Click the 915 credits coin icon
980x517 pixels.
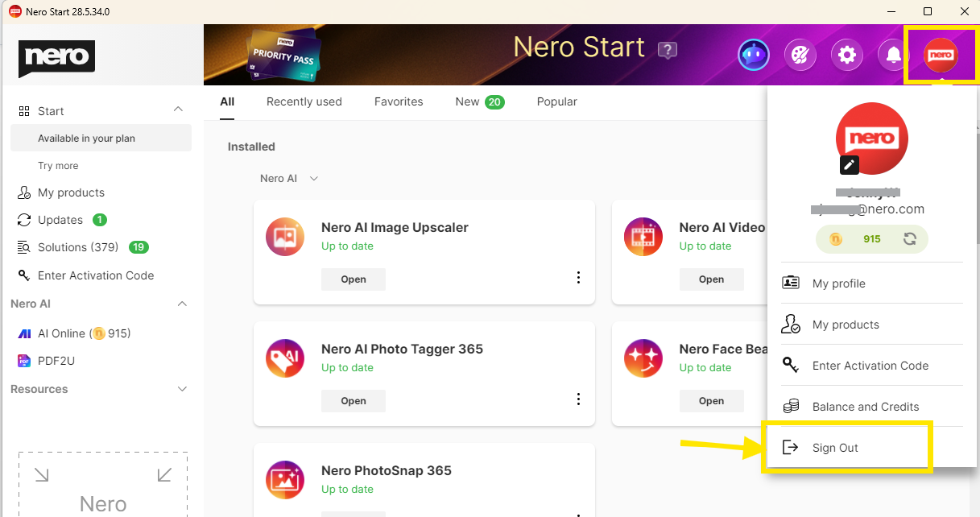click(835, 239)
